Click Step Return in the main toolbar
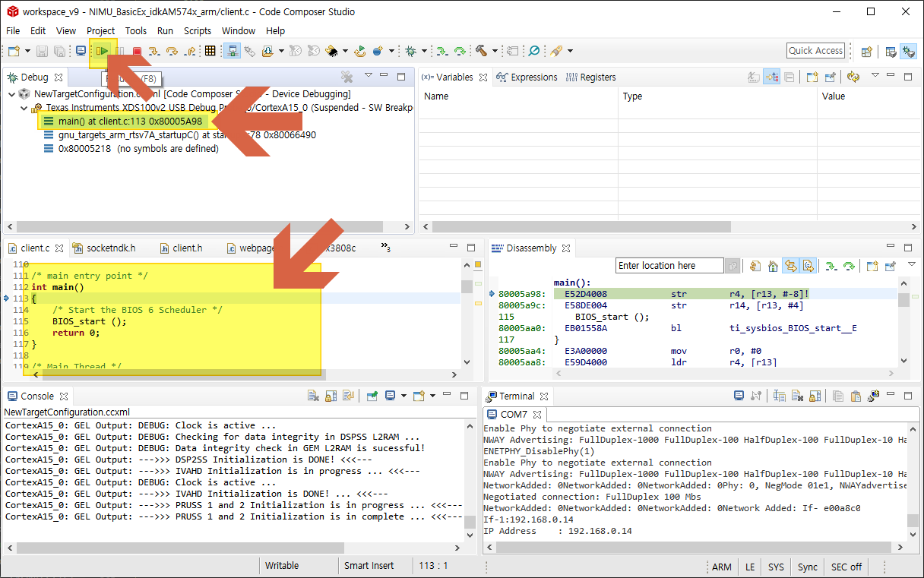 [x=189, y=51]
